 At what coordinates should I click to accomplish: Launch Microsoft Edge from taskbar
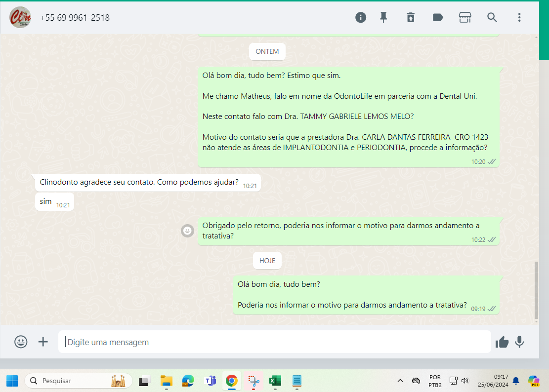(188, 381)
